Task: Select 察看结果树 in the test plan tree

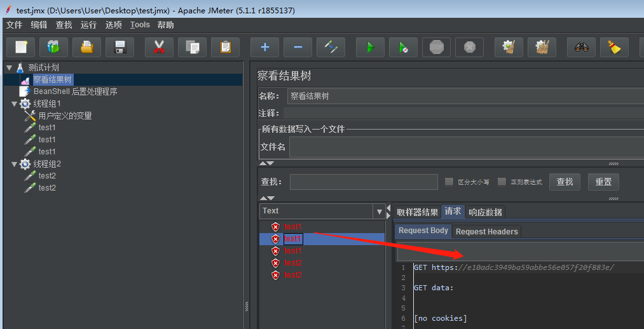Action: (x=53, y=79)
